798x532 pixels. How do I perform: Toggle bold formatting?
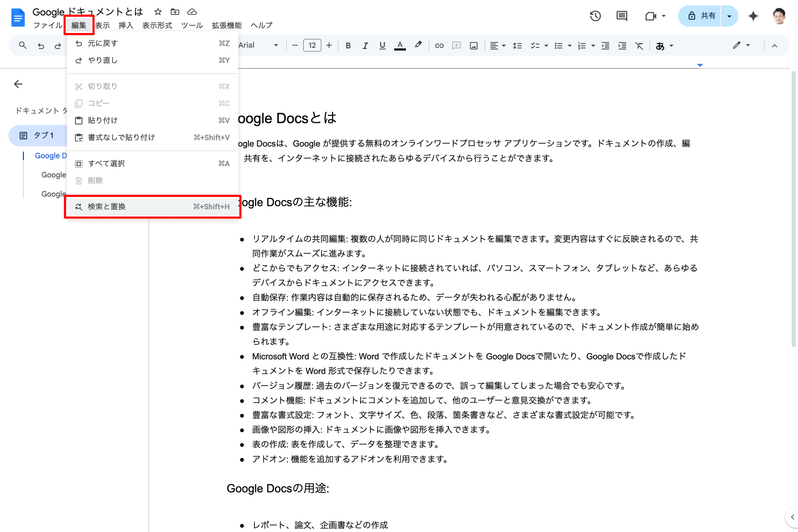(348, 46)
